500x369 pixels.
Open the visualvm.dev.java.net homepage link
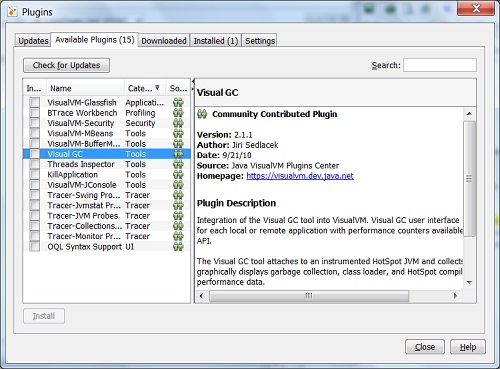[300, 176]
